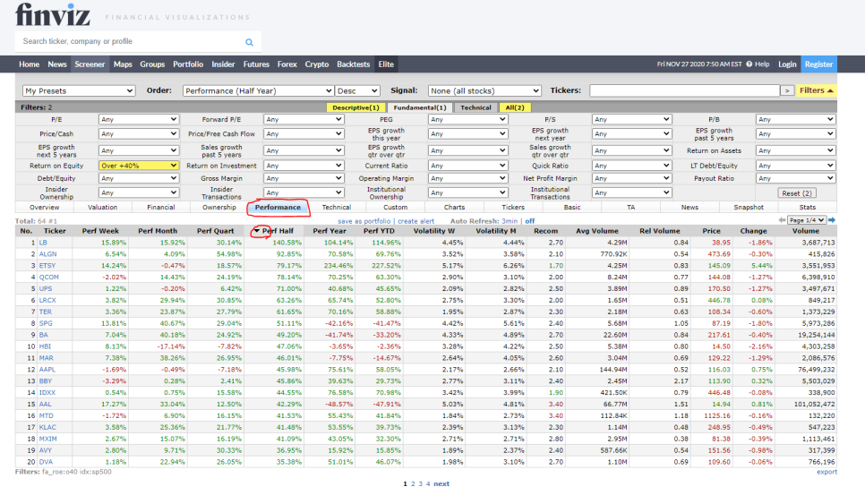The image size is (865, 504).
Task: Open the P/E filter dropdown
Action: pyautogui.click(x=139, y=119)
